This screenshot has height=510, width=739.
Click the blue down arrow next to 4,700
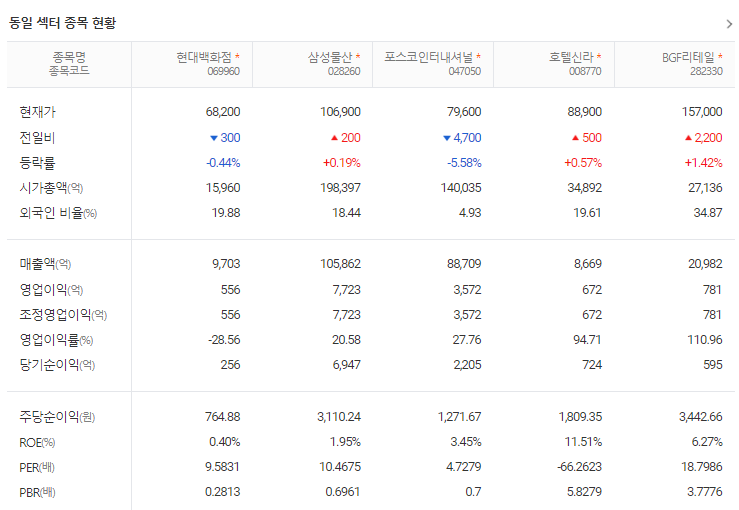coord(447,138)
